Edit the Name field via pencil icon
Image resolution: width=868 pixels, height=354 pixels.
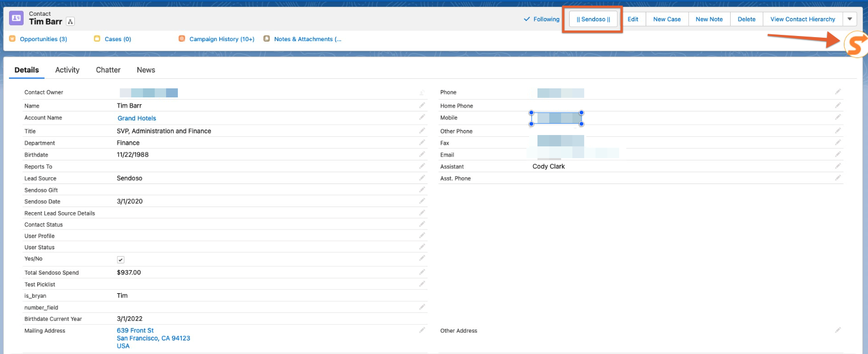[422, 105]
